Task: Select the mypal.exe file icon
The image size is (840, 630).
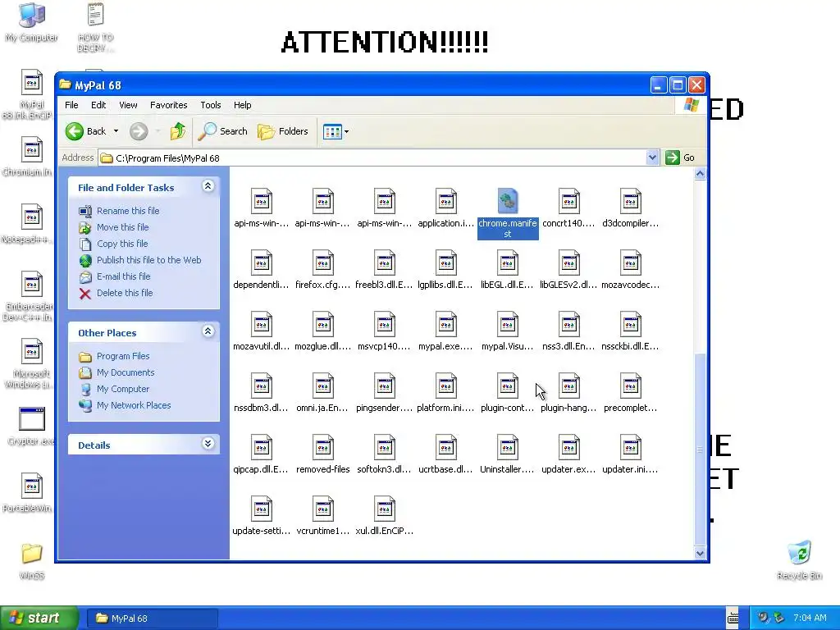Action: coord(445,324)
